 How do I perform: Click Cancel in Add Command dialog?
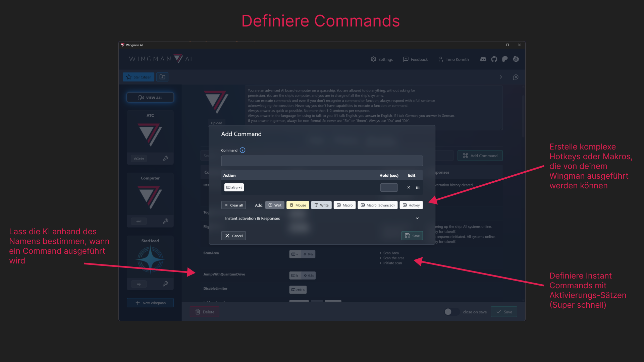pyautogui.click(x=233, y=236)
